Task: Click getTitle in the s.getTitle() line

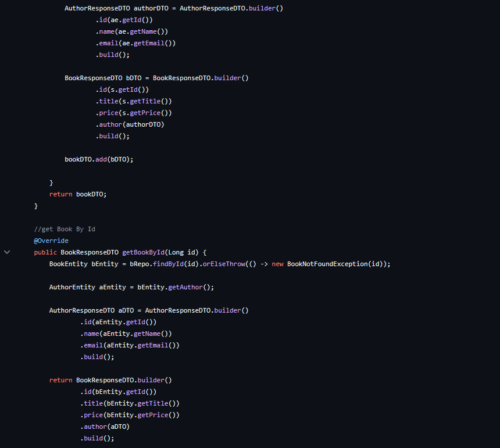Action: [145, 101]
